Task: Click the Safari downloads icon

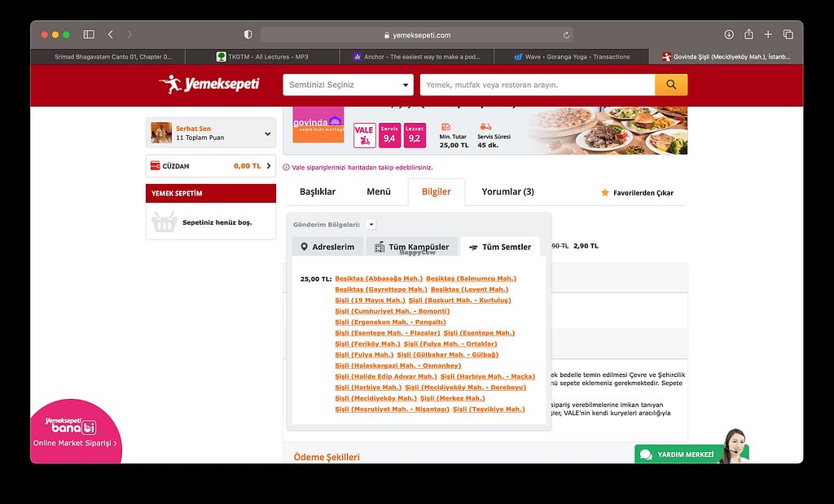Action: 728,35
